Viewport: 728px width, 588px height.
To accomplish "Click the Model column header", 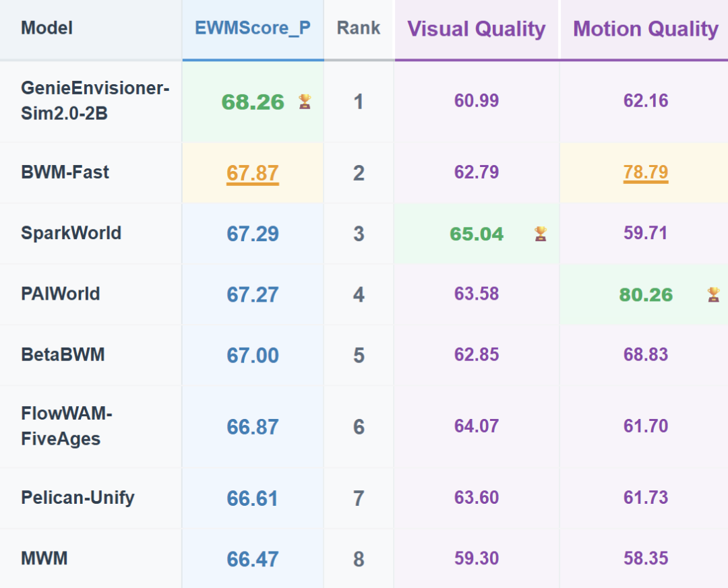I will point(47,28).
